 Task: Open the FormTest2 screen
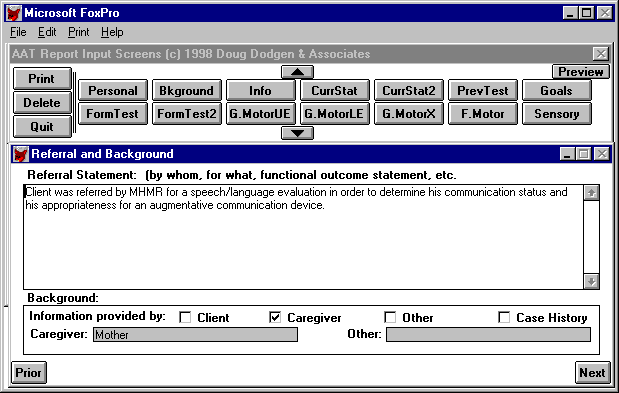tap(187, 114)
